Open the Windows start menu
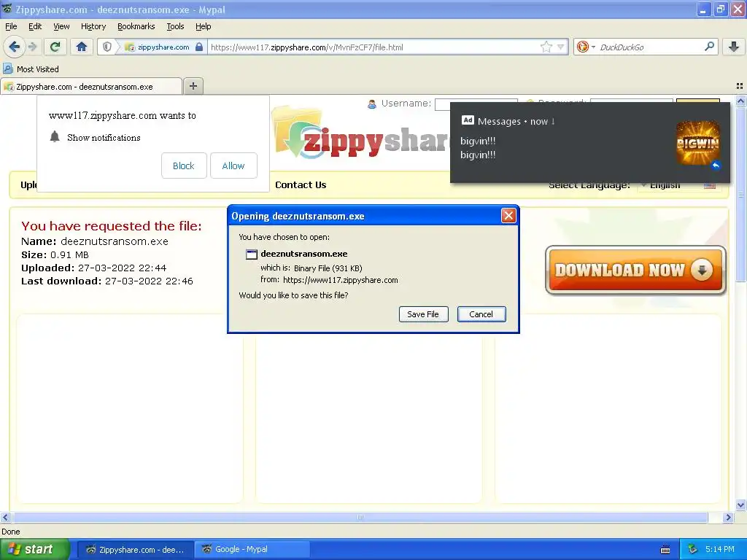The height and width of the screenshot is (560, 747). tap(35, 550)
